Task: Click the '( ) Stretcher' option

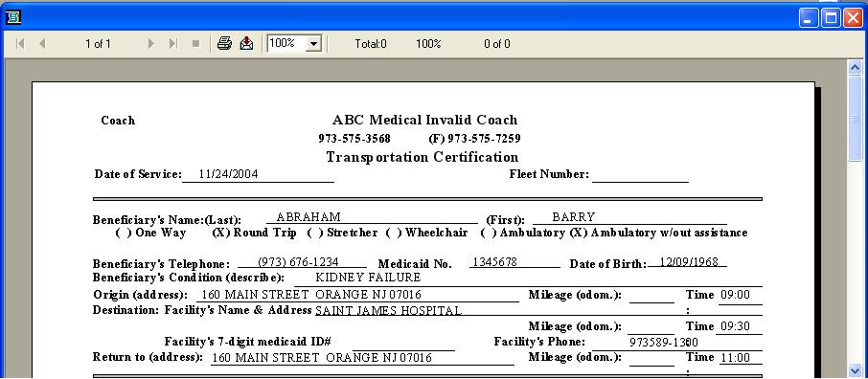Action: [342, 233]
